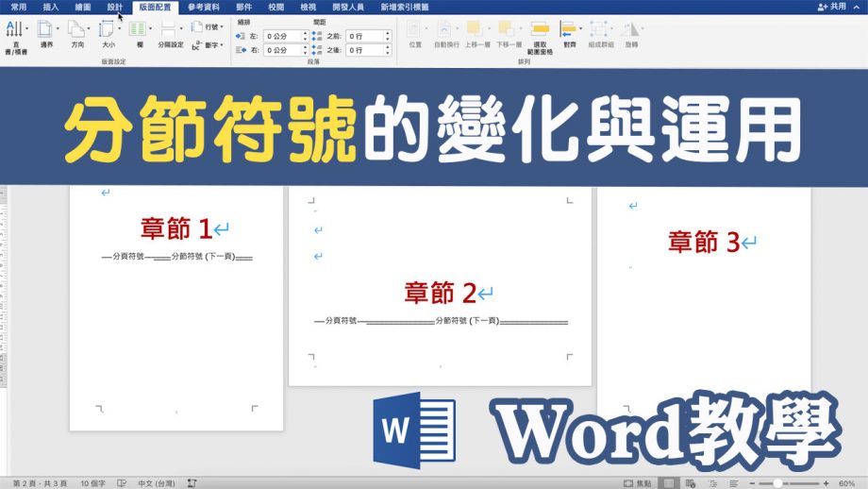Click the 斷字 hyphenation icon
The height and width of the screenshot is (489, 868).
pos(196,45)
